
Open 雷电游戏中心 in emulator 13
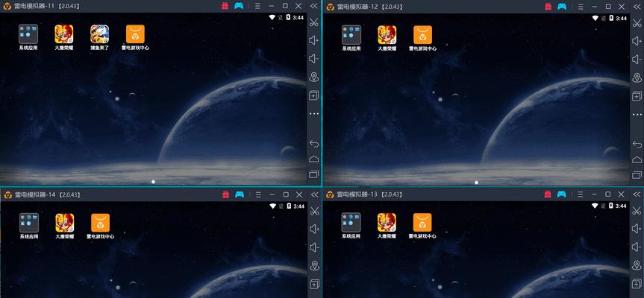point(422,222)
